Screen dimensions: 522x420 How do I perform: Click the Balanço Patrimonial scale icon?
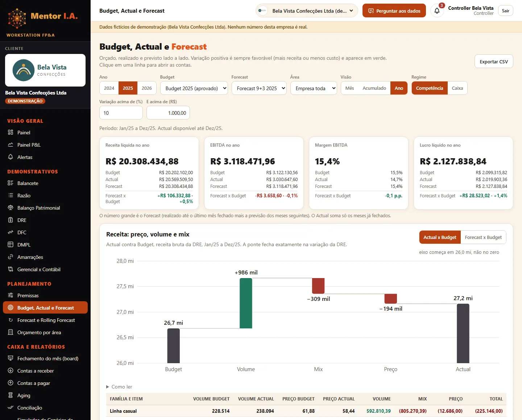coord(11,208)
